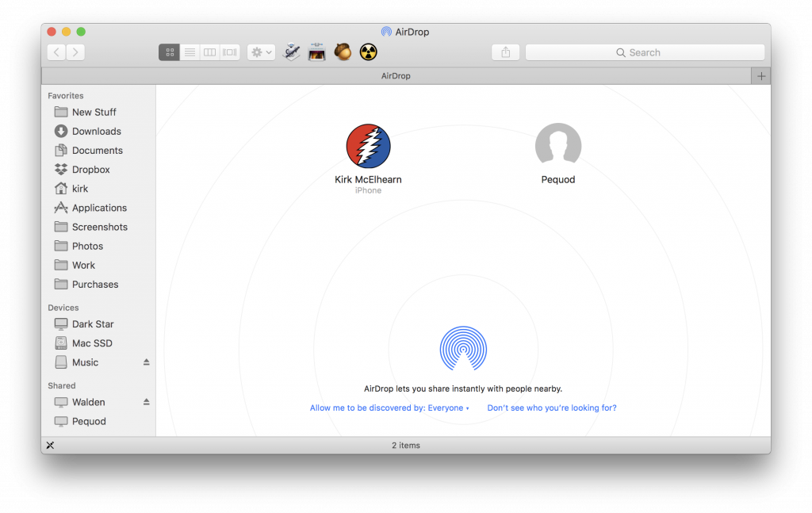Toggle the window status bar expander
The width and height of the screenshot is (812, 513).
click(50, 445)
